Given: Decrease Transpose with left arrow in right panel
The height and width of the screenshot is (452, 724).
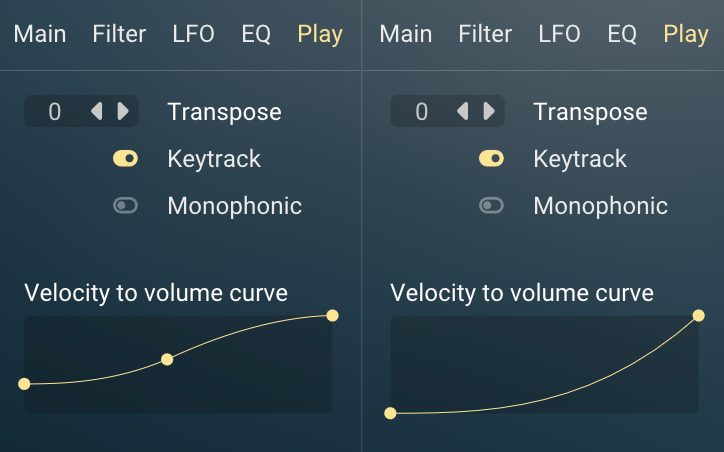Looking at the screenshot, I should pos(463,111).
